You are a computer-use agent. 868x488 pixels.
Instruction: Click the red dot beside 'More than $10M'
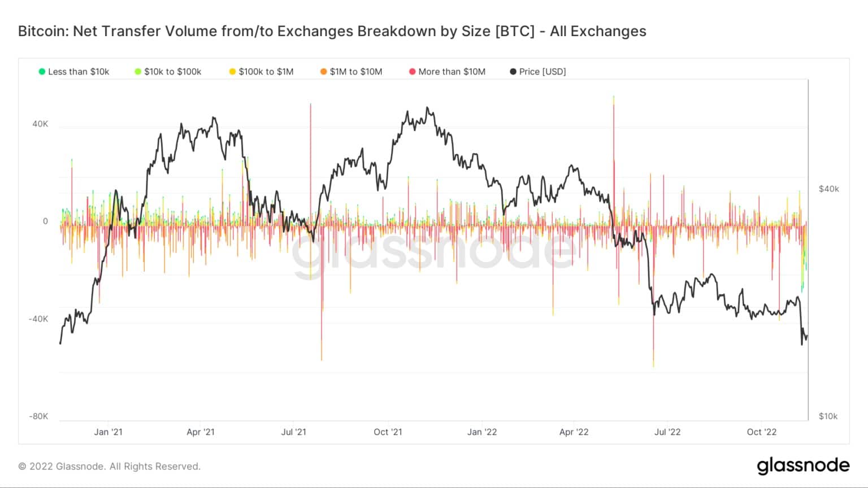(x=413, y=72)
